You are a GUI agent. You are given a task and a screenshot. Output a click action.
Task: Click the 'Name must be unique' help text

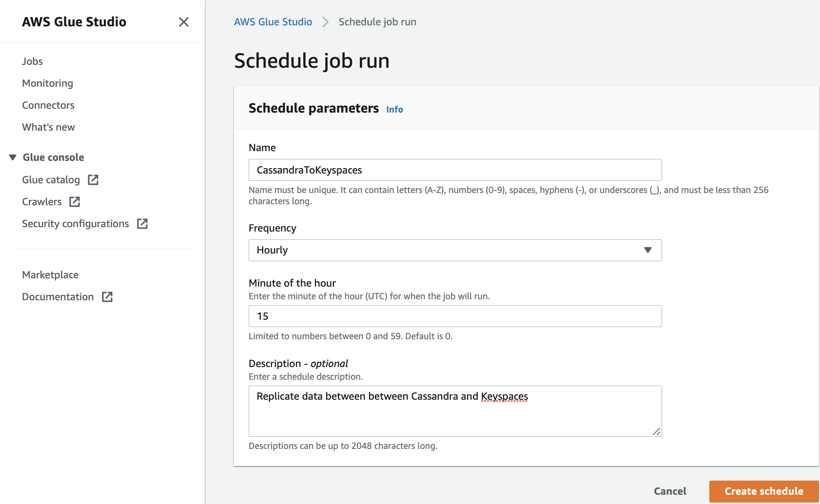pyautogui.click(x=508, y=195)
